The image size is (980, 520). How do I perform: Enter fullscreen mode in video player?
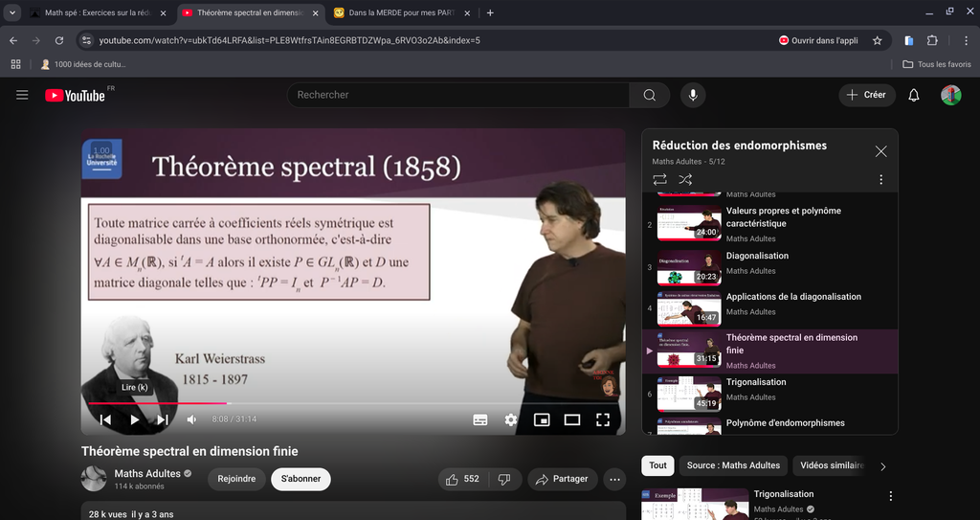603,419
